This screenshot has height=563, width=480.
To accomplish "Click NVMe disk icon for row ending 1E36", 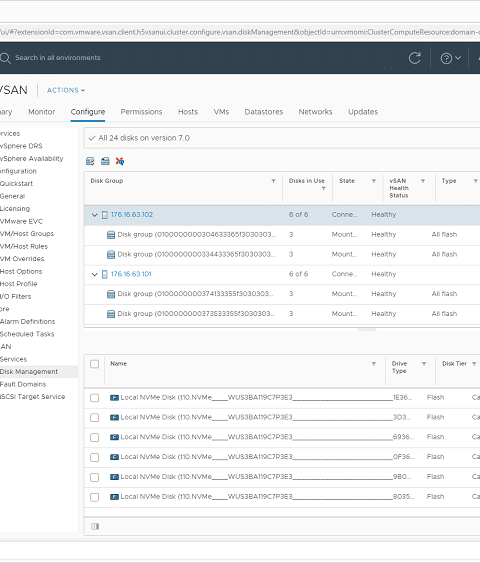I will (114, 397).
